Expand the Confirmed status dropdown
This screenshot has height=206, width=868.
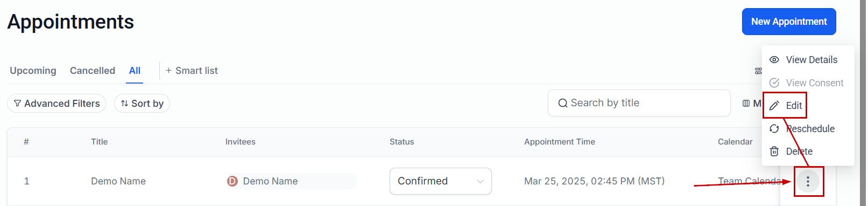pos(441,181)
